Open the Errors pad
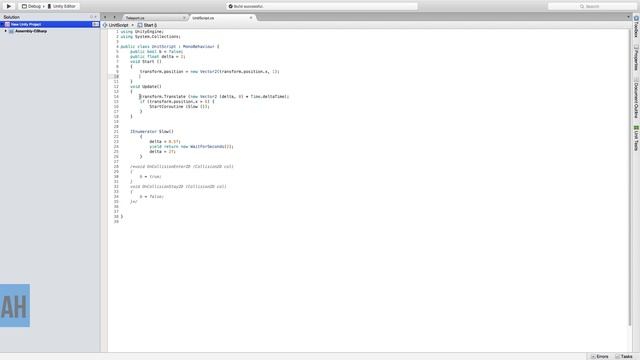 600,357
